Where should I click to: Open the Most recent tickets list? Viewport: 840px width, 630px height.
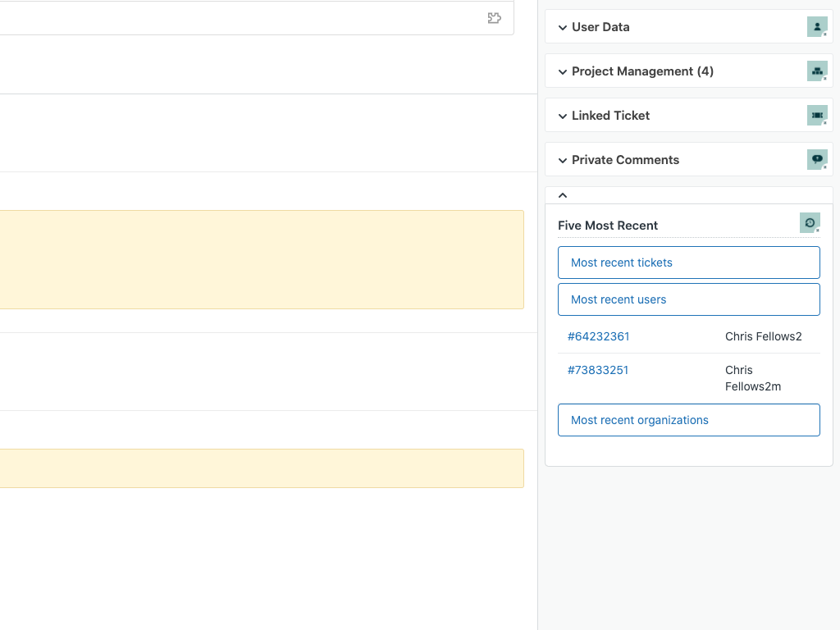pyautogui.click(x=688, y=262)
